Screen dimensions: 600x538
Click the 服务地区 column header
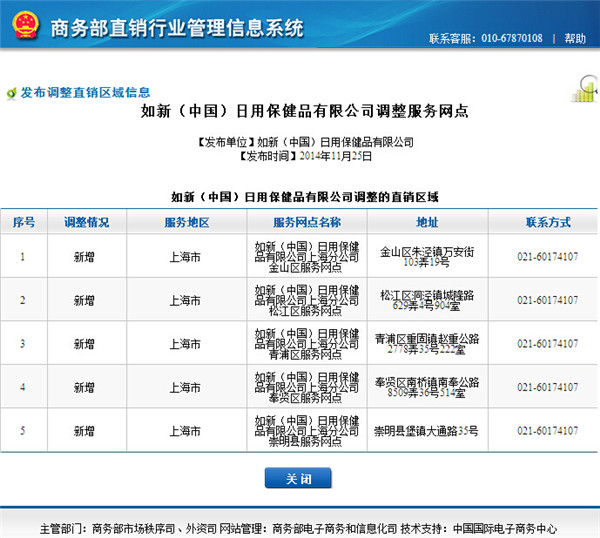coord(186,222)
